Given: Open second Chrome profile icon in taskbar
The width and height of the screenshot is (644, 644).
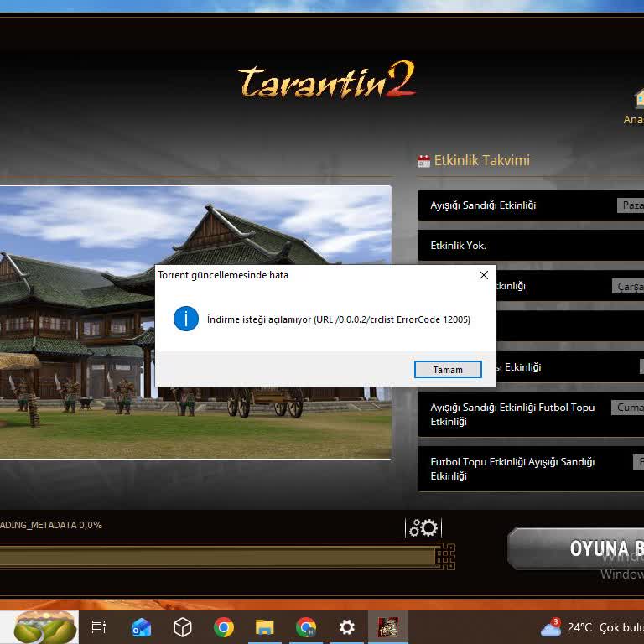Looking at the screenshot, I should click(x=306, y=627).
